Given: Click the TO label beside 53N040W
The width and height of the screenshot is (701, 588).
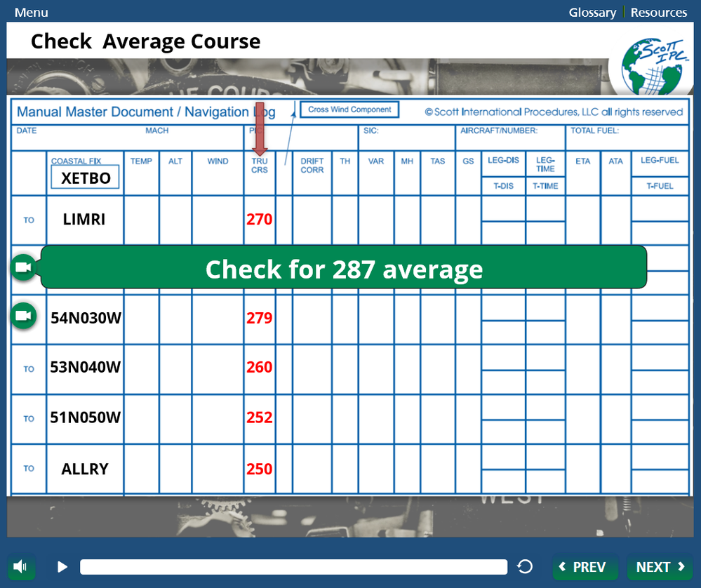Looking at the screenshot, I should [29, 369].
